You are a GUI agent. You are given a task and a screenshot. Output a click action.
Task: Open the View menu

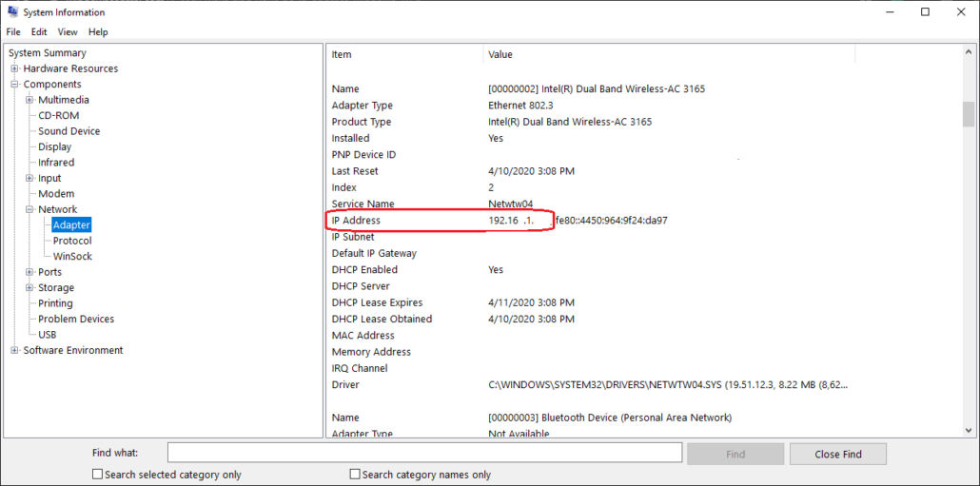(68, 31)
